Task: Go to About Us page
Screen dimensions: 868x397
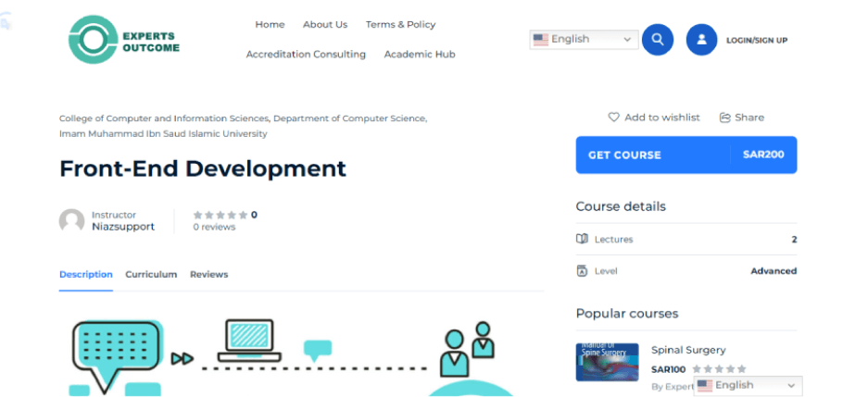Action: point(325,24)
